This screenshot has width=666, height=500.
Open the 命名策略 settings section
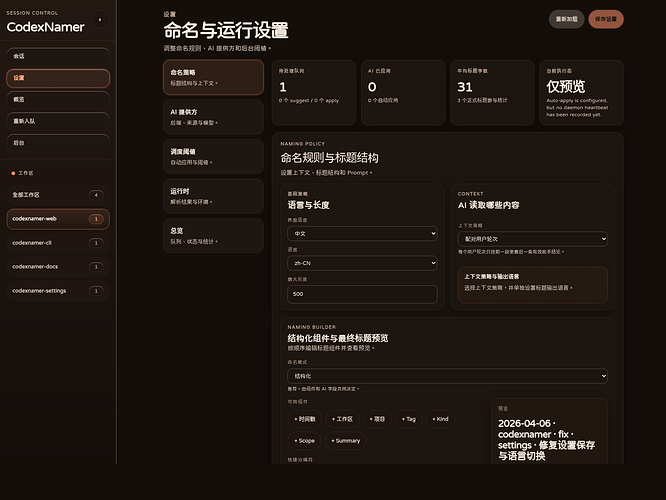point(213,77)
